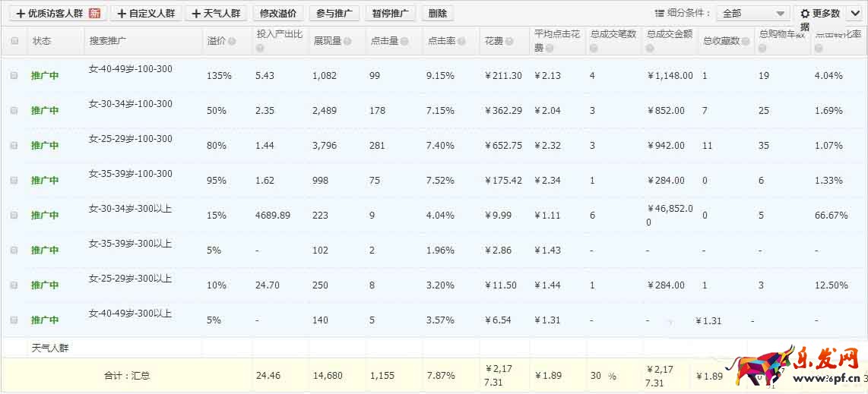Image resolution: width=868 pixels, height=394 pixels.
Task: Click the 合计：汇总 summary label
Action: coord(127,376)
